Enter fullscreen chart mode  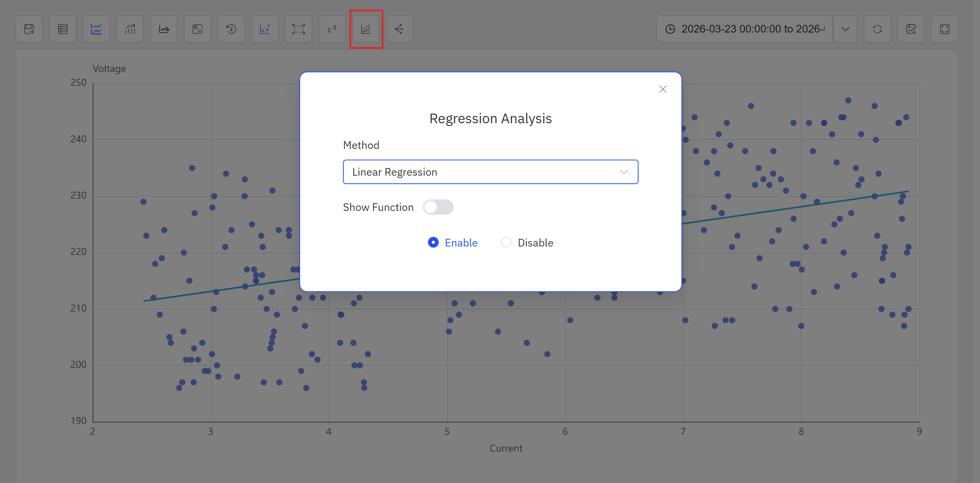(944, 29)
